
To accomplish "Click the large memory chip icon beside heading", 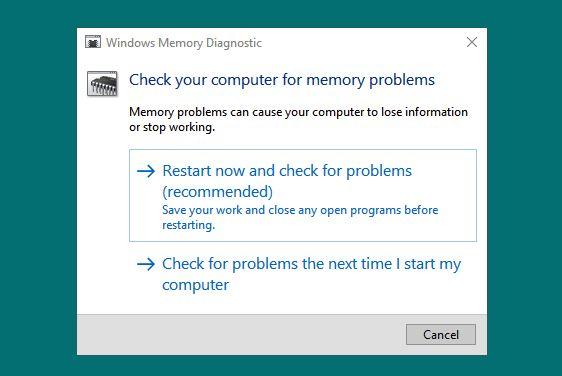I will coord(102,84).
